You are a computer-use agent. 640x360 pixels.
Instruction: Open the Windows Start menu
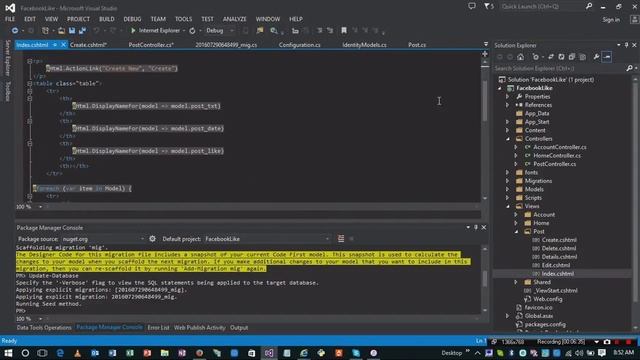pos(8,353)
